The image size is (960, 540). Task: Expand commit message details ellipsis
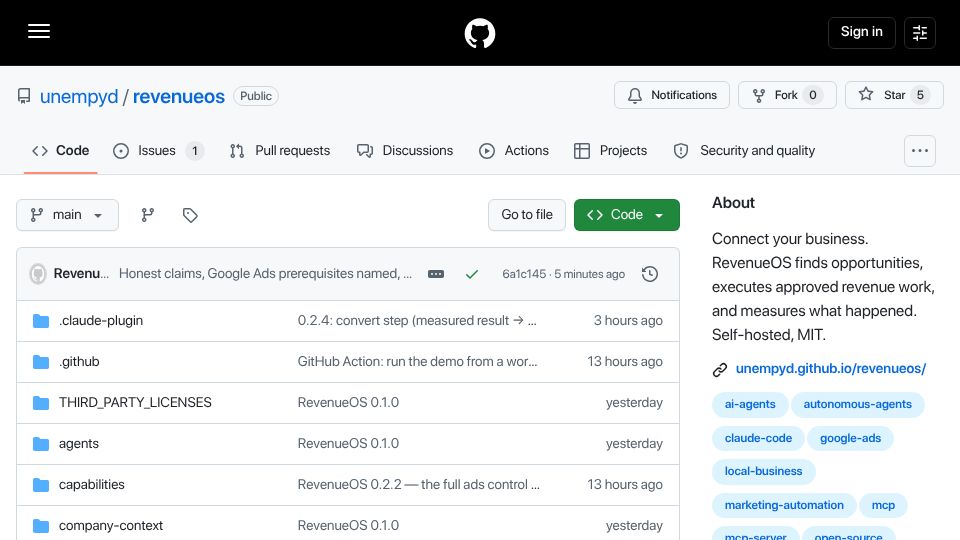pos(436,274)
